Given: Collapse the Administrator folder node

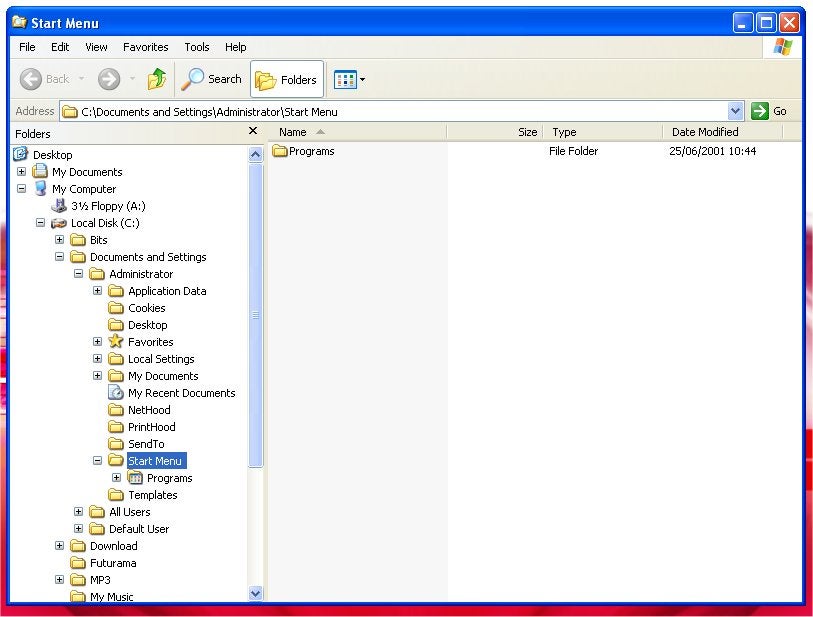Looking at the screenshot, I should 78,274.
